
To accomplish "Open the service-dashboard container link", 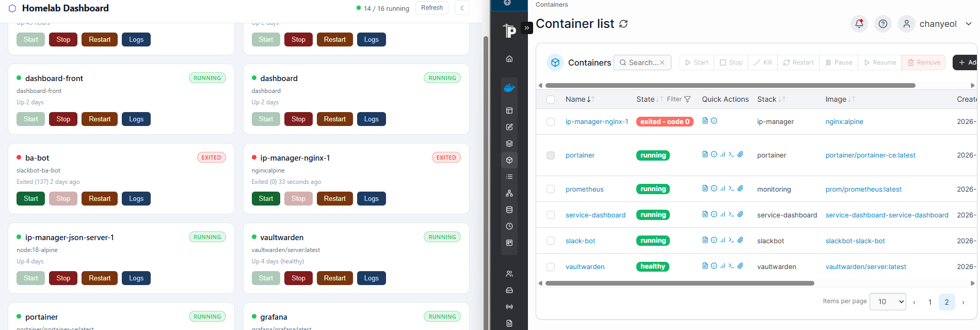I will [595, 215].
